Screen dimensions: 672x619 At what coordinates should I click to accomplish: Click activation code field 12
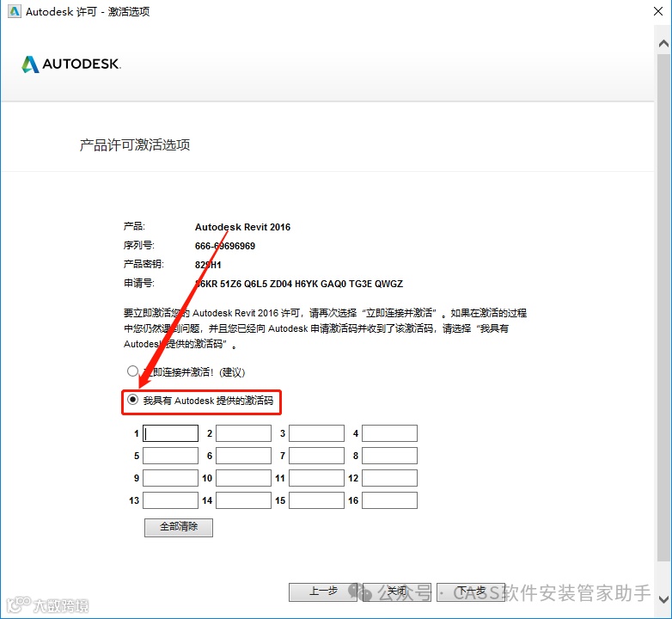[x=389, y=478]
